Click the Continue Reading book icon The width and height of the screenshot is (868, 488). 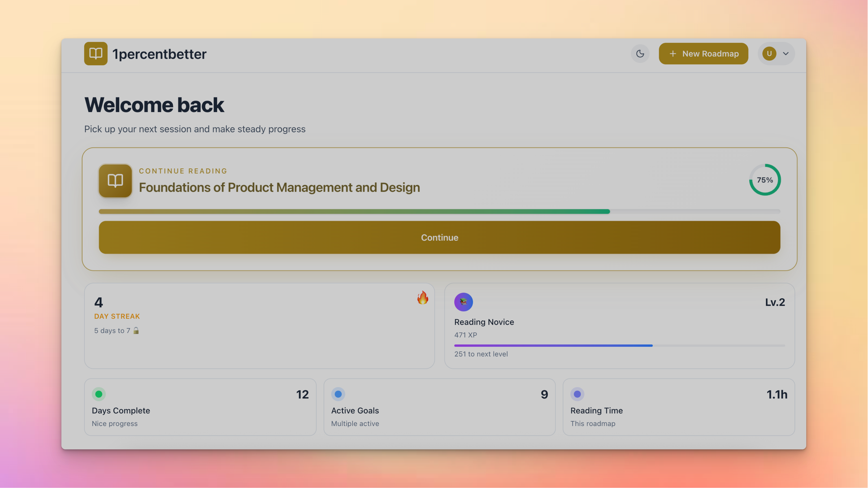[x=115, y=181]
